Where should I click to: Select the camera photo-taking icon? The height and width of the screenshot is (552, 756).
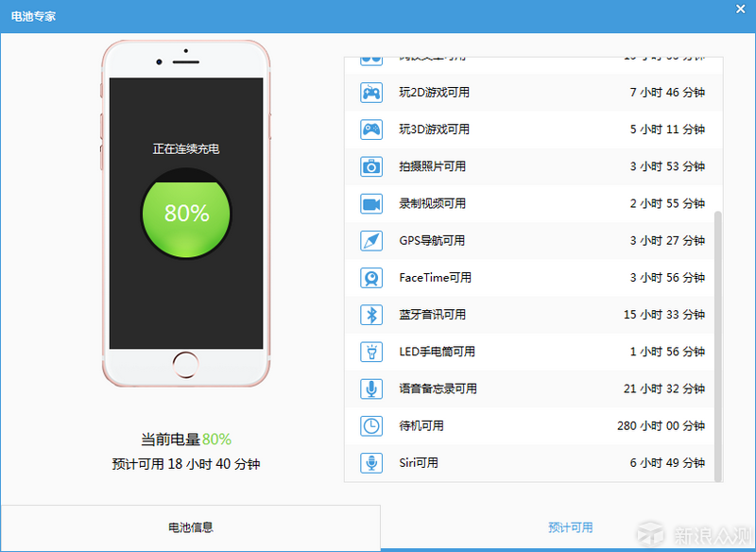click(371, 166)
